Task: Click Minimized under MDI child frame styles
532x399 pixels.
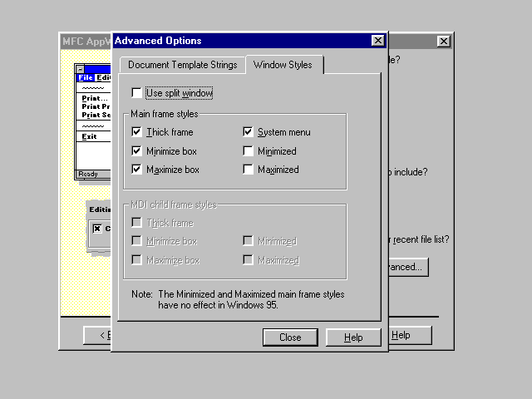Action: tap(249, 241)
